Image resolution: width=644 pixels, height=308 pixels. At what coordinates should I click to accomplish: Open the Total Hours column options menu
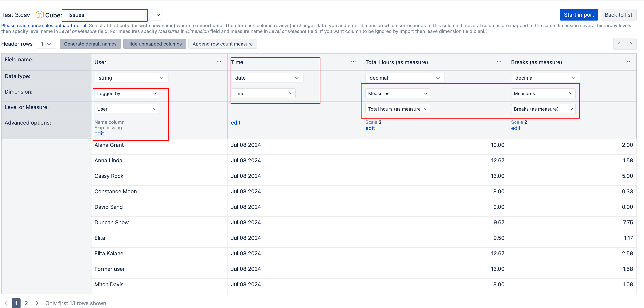pos(499,62)
